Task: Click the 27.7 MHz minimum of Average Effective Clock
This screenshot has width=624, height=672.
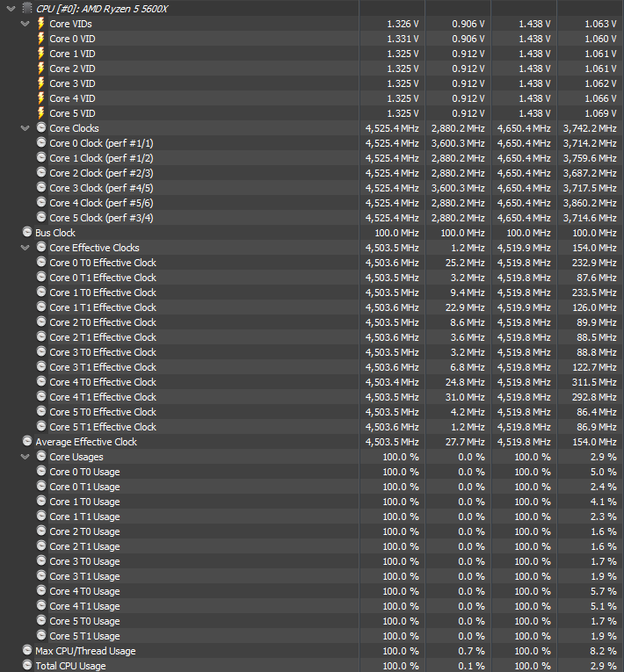Action: (x=465, y=442)
